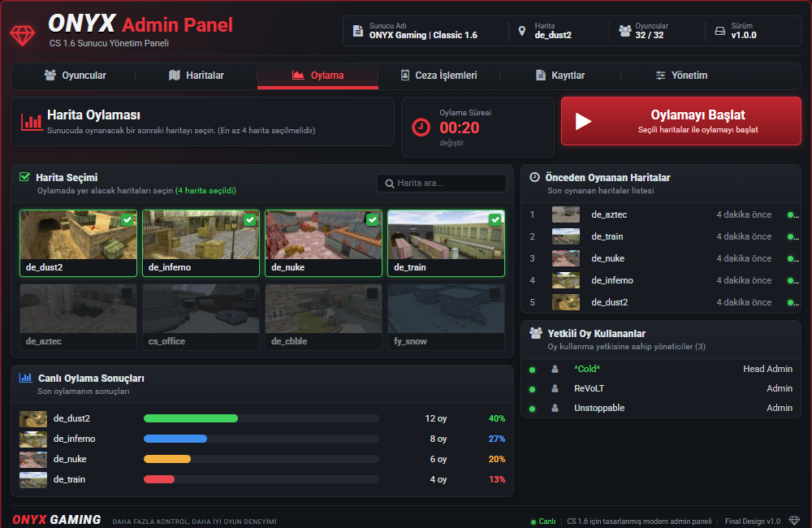Click the değiştir link under the timer
The image size is (812, 528).
click(x=451, y=143)
